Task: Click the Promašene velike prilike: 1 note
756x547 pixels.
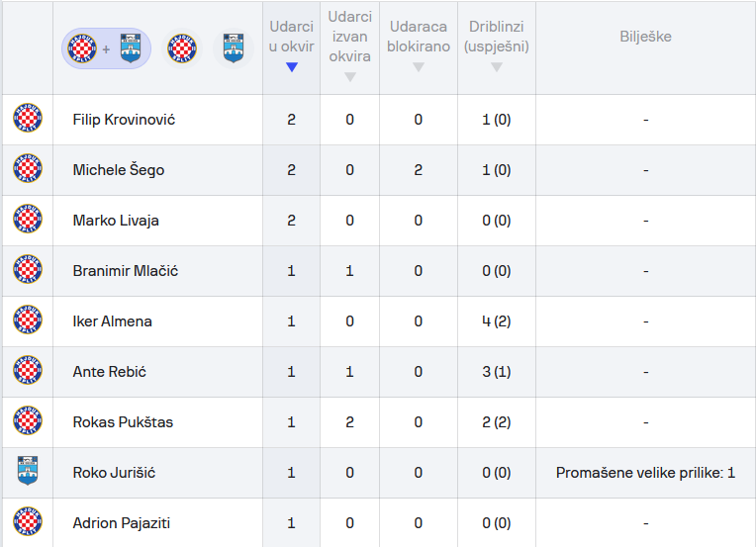Action: click(x=645, y=473)
